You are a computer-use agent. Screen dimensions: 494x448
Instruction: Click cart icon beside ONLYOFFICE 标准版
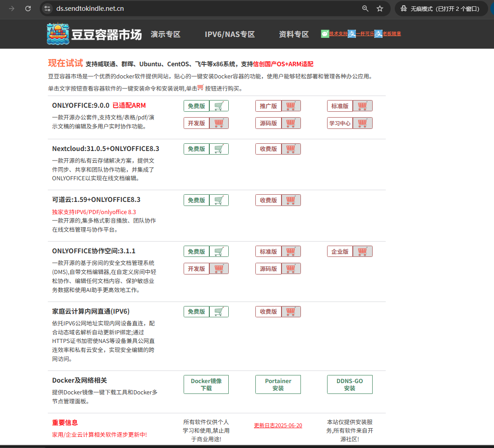(363, 106)
